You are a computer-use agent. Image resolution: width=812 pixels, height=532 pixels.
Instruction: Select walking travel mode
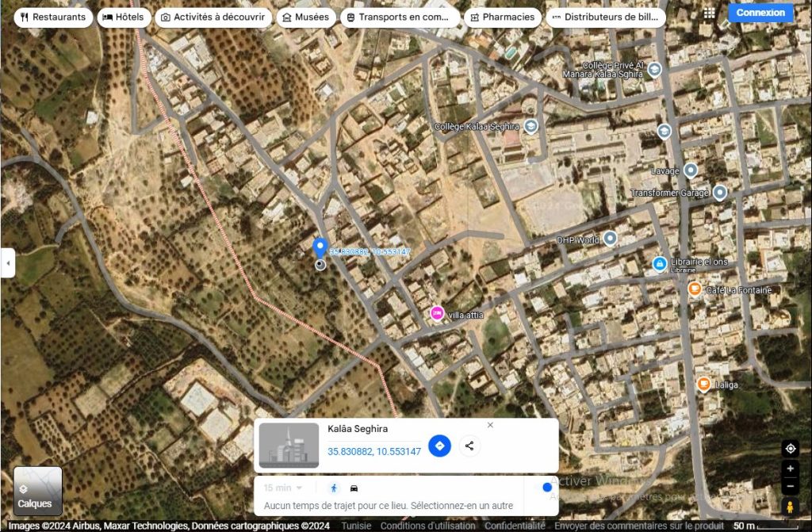pyautogui.click(x=334, y=488)
